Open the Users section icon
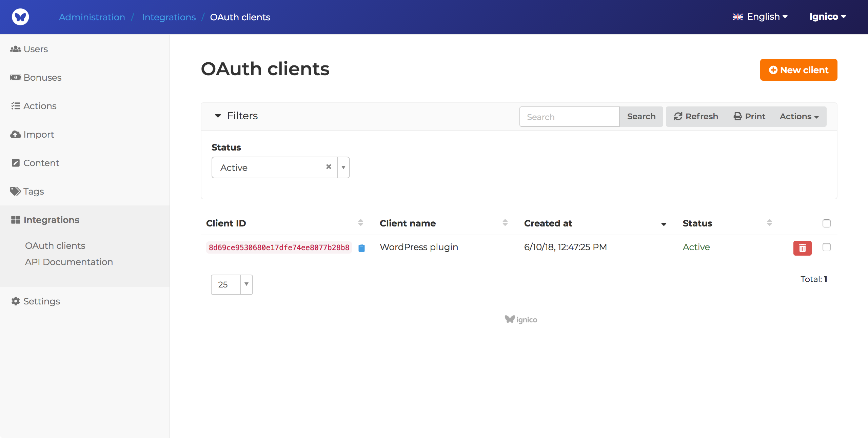This screenshot has height=438, width=868. (16, 49)
